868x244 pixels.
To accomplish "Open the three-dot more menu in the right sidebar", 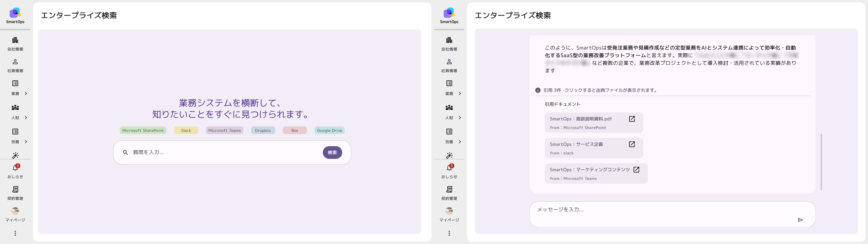I will tap(449, 233).
